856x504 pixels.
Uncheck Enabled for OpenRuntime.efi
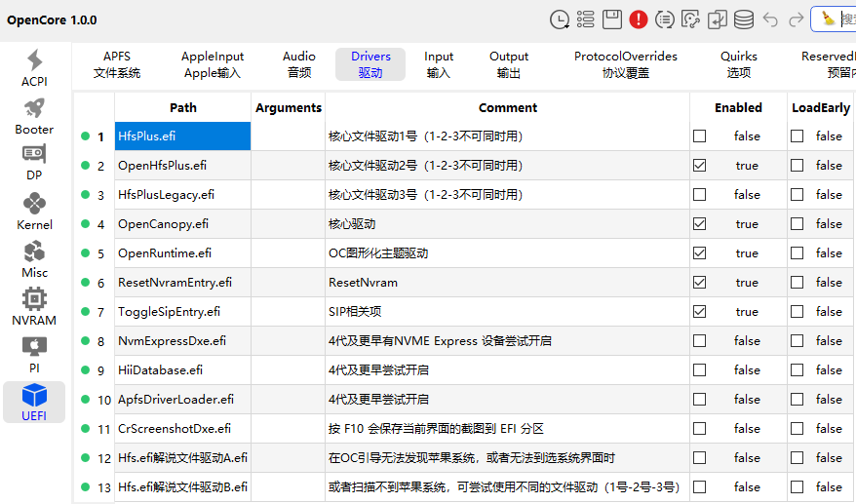699,252
